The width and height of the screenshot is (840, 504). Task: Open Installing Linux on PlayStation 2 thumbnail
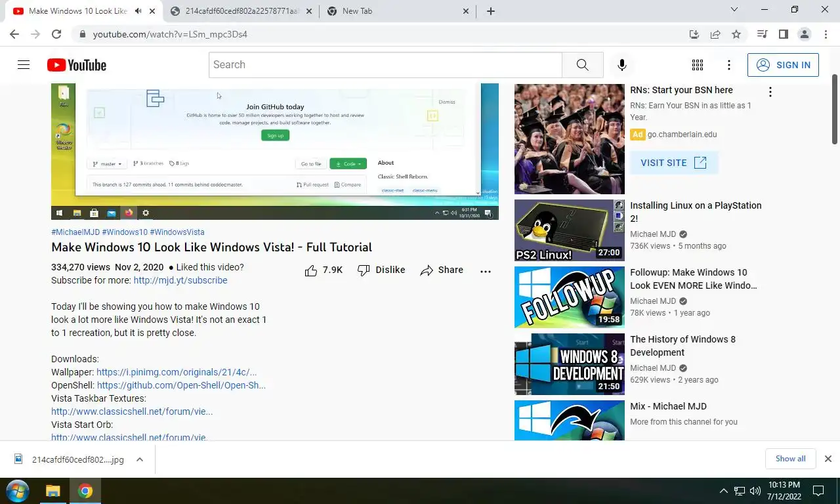tap(569, 230)
